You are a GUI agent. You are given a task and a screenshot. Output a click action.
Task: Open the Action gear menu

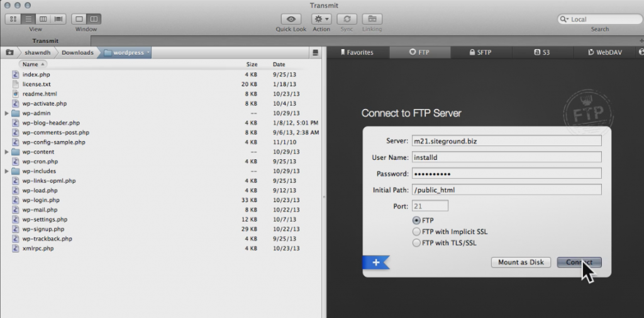point(321,19)
